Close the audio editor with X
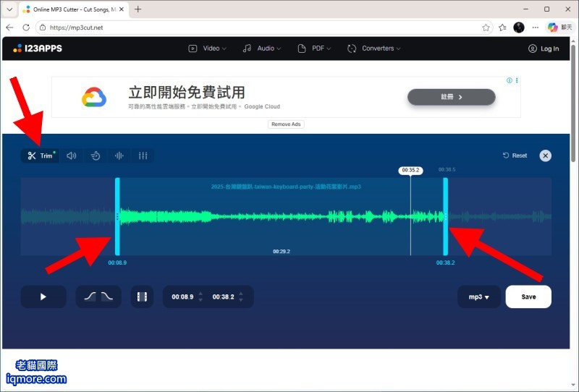The width and height of the screenshot is (579, 392). point(546,155)
